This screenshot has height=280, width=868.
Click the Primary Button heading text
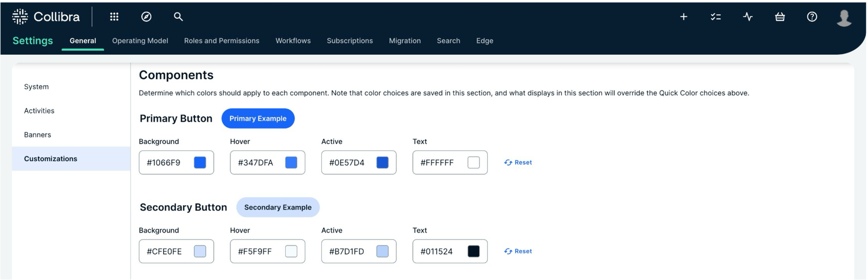coord(176,119)
